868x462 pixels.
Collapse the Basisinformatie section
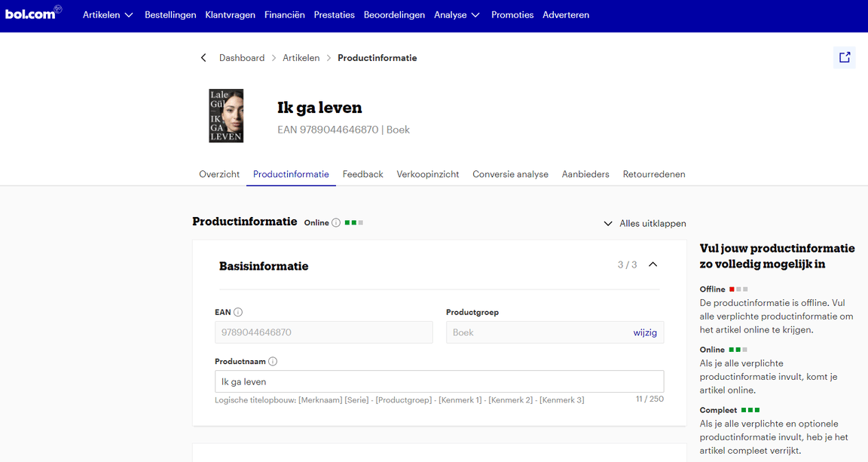(653, 265)
